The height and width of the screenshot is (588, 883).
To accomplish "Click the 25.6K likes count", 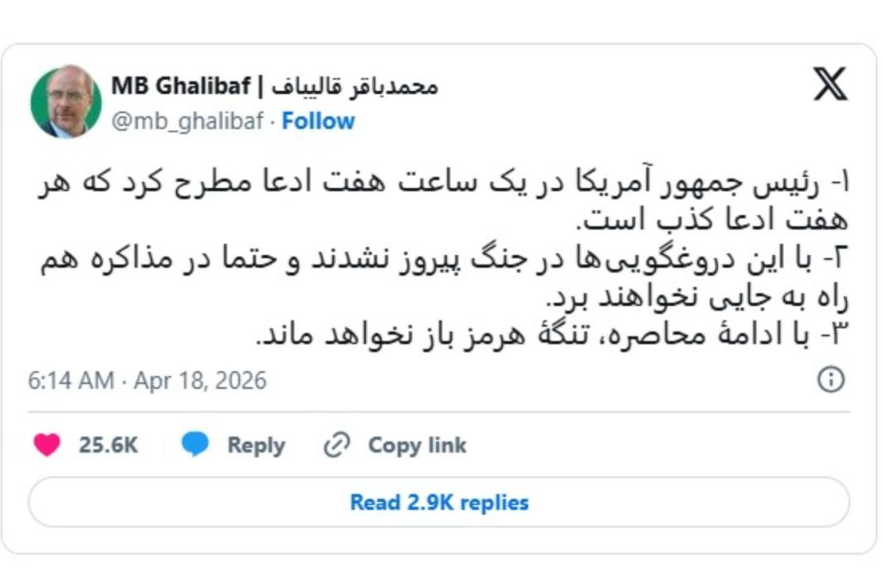I will pyautogui.click(x=108, y=445).
